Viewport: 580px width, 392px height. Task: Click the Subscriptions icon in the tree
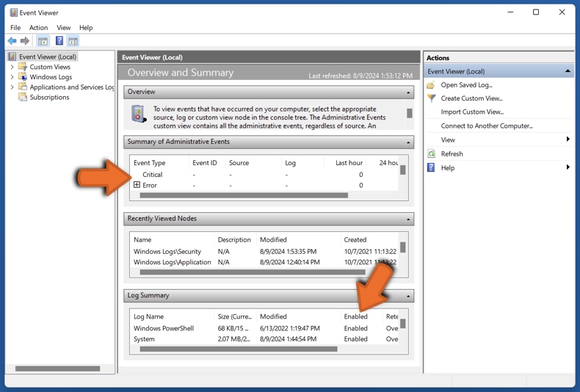[x=23, y=97]
